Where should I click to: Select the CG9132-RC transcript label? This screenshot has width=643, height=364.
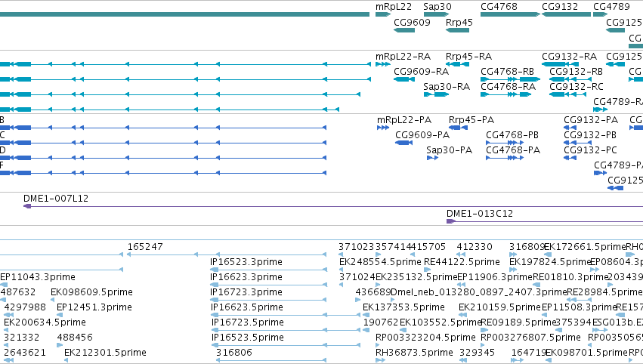click(577, 87)
